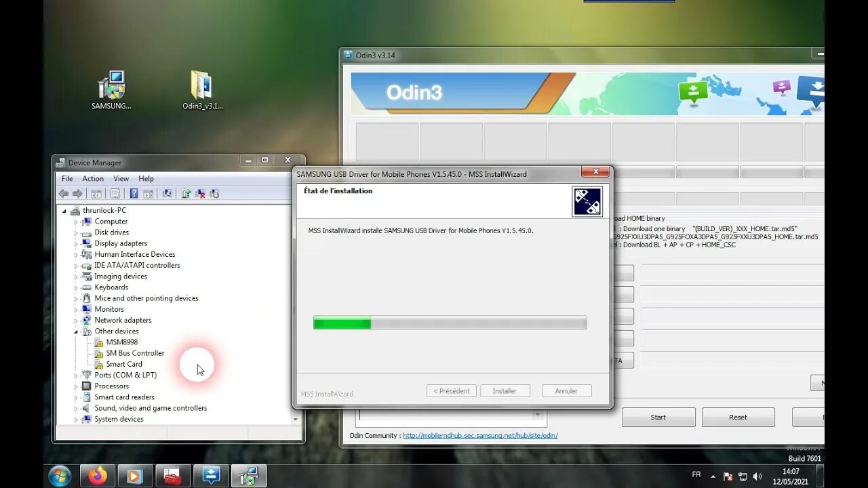Expand the Computer node

pos(77,222)
